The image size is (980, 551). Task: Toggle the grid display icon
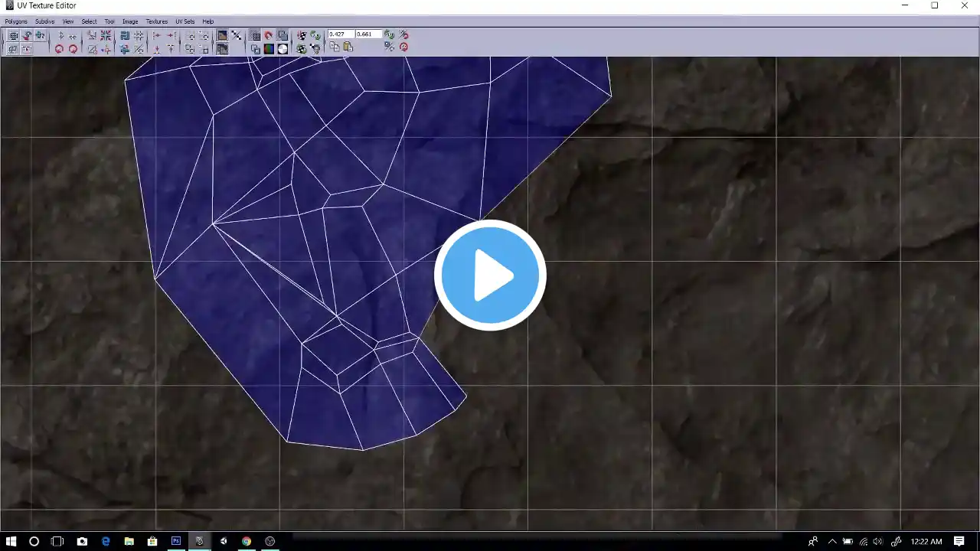coord(256,35)
